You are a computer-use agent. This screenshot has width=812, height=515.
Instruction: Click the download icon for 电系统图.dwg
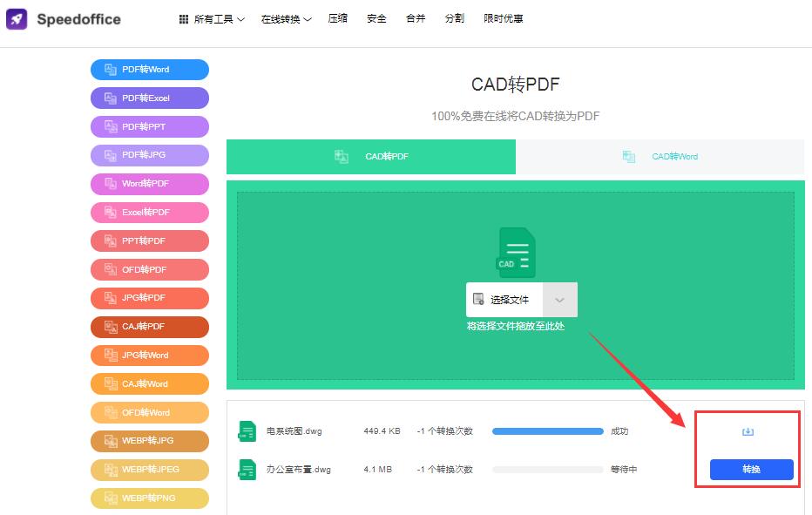(747, 431)
